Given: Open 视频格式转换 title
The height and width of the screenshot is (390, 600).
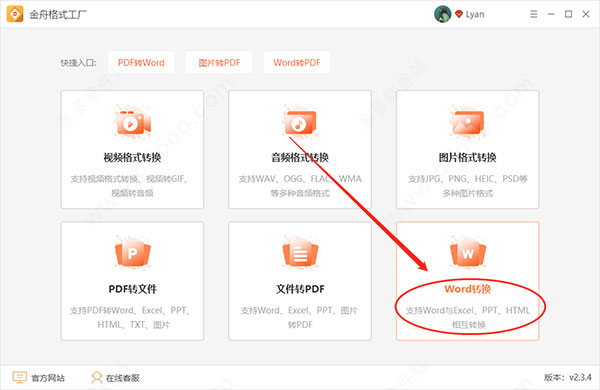Looking at the screenshot, I should [132, 157].
